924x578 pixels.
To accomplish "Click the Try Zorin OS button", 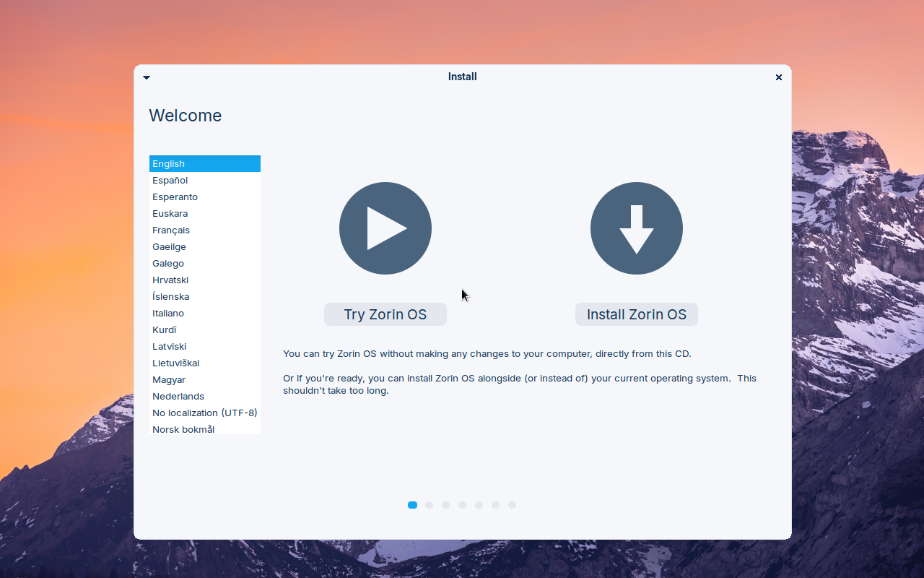I will 385,314.
